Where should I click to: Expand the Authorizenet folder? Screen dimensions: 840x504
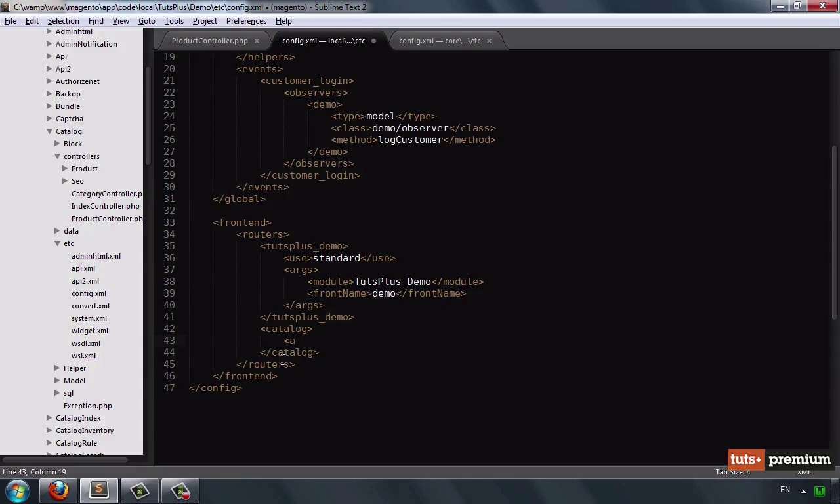(49, 81)
